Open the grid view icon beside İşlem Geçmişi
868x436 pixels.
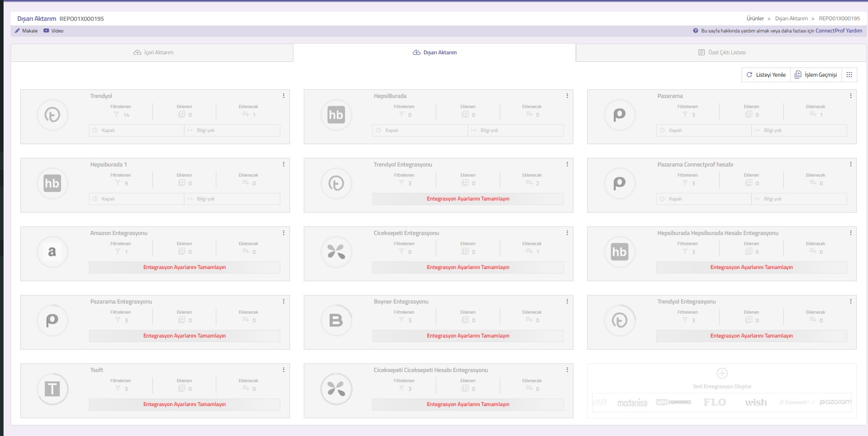[x=849, y=75]
